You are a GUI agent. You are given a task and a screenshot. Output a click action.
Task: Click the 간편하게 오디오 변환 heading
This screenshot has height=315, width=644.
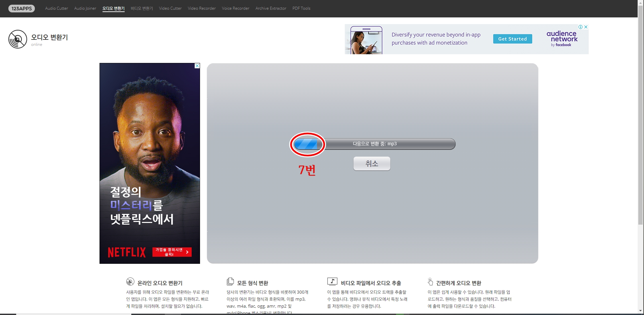tap(459, 283)
